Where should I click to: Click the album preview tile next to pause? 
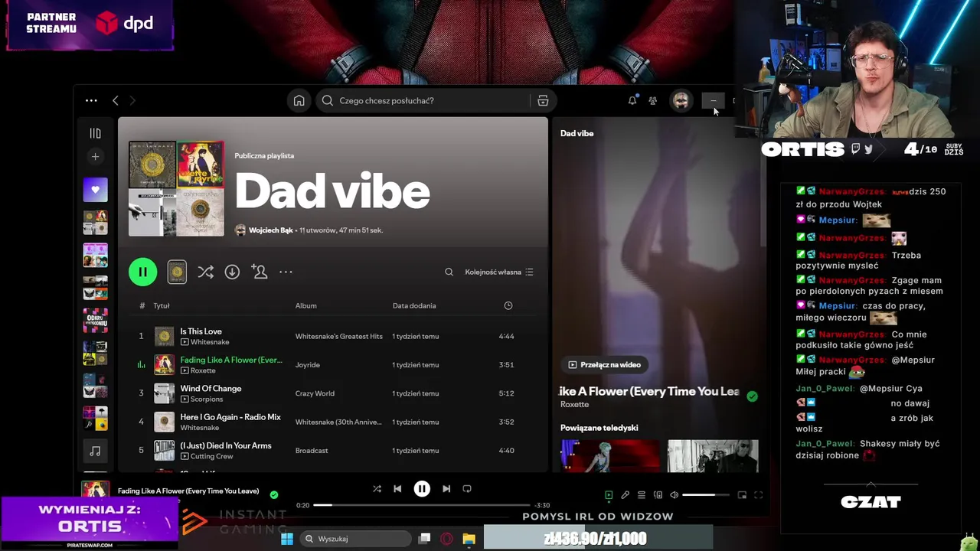click(177, 272)
